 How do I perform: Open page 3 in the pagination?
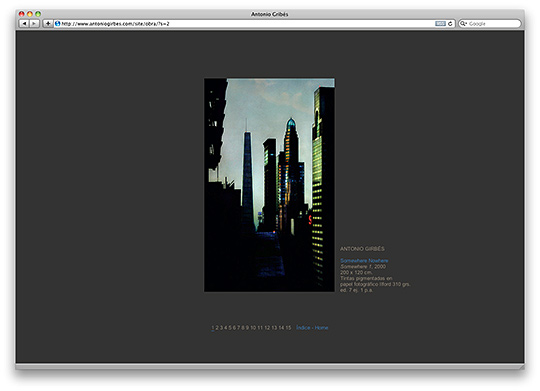pyautogui.click(x=221, y=328)
